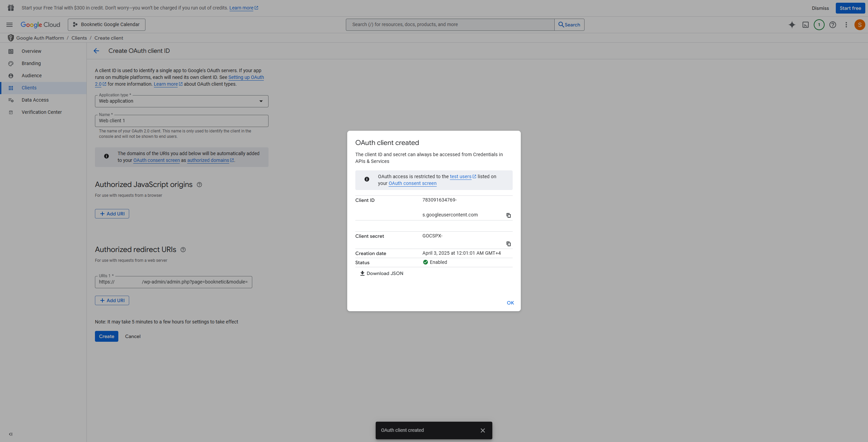Go back with the arrow icon

pyautogui.click(x=96, y=51)
